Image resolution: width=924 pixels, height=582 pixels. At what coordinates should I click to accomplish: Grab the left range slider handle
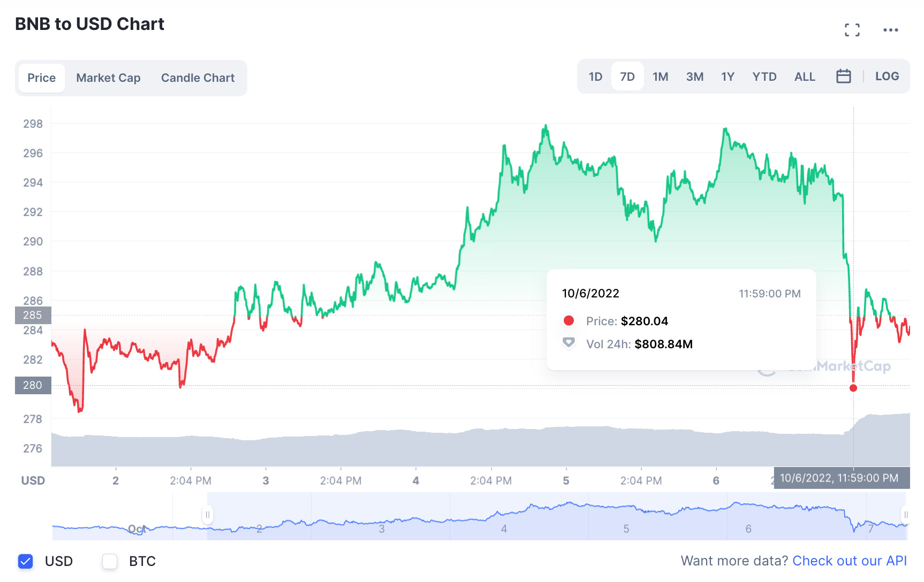[207, 515]
